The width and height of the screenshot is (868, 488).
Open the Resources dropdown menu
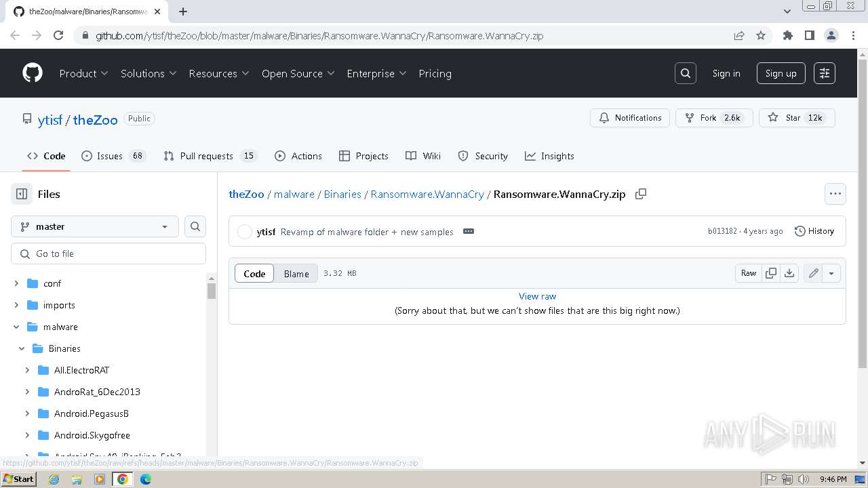click(219, 73)
